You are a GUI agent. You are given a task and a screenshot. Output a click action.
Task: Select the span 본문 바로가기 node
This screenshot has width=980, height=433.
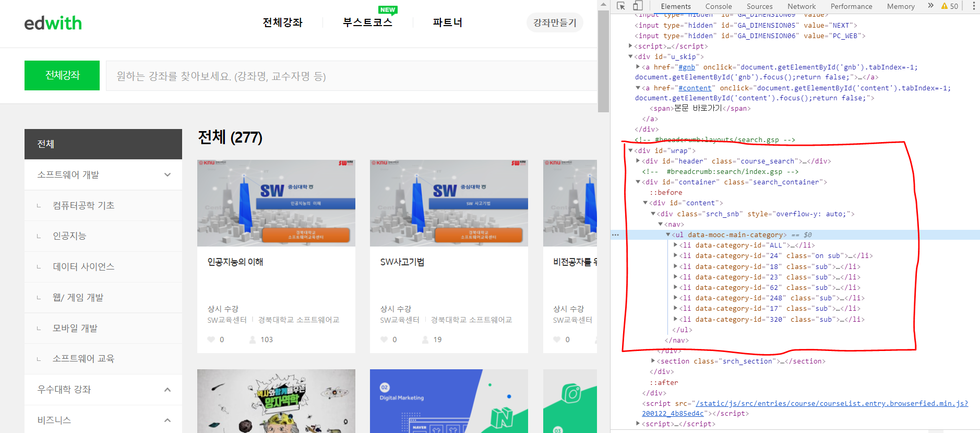click(700, 108)
